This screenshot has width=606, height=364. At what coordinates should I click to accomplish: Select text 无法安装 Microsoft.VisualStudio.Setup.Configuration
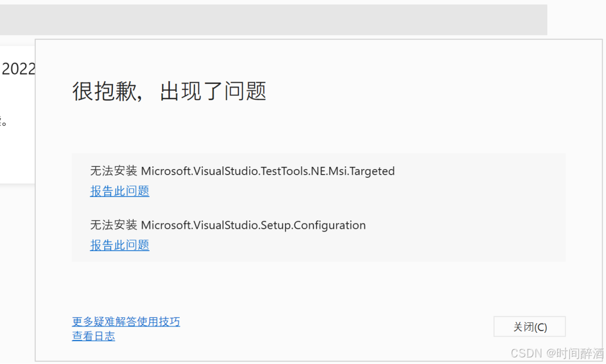point(228,225)
